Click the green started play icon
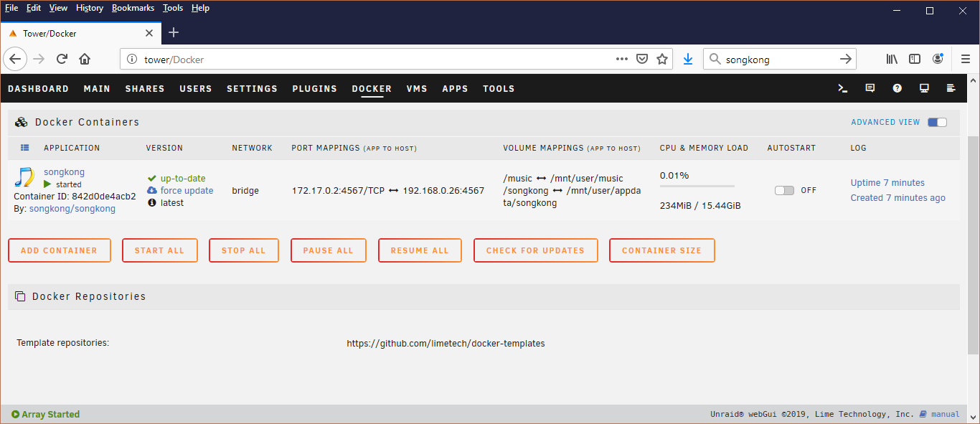Image resolution: width=980 pixels, height=424 pixels. (48, 184)
